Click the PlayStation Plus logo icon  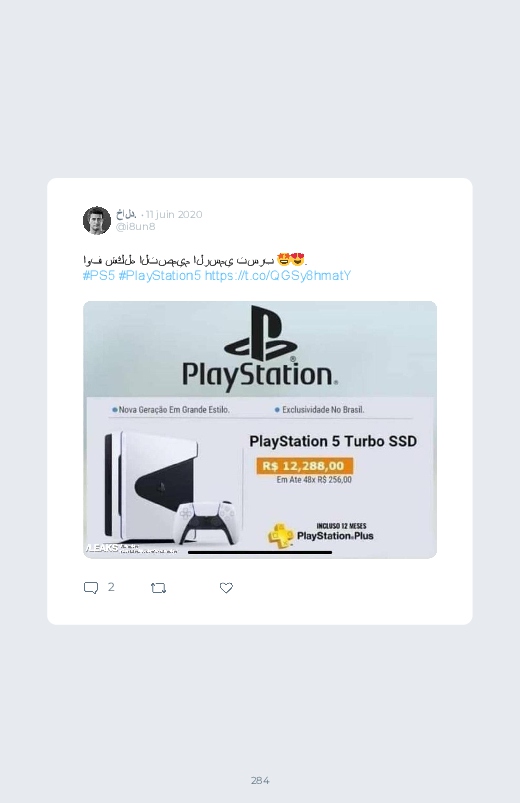[279, 535]
